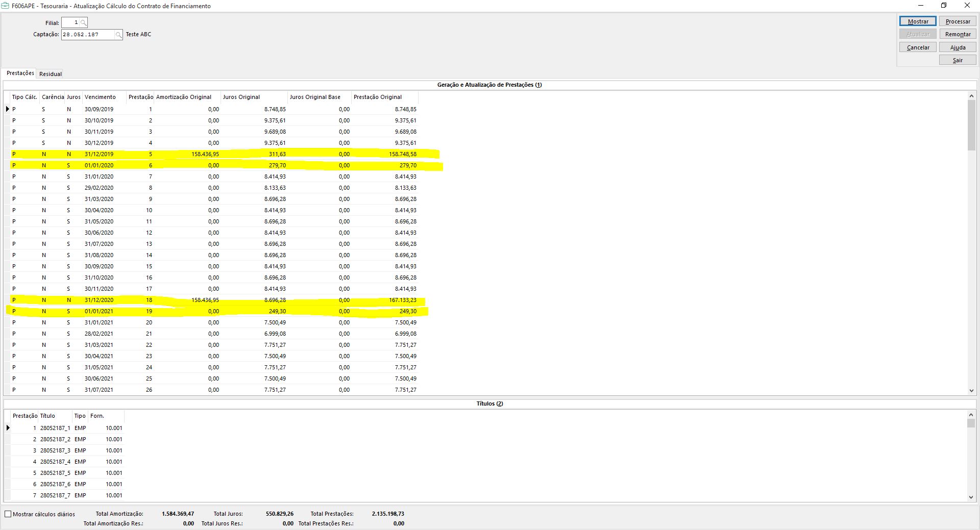Click the Filial lookup magnifier icon
This screenshot has height=530, width=980.
point(84,22)
